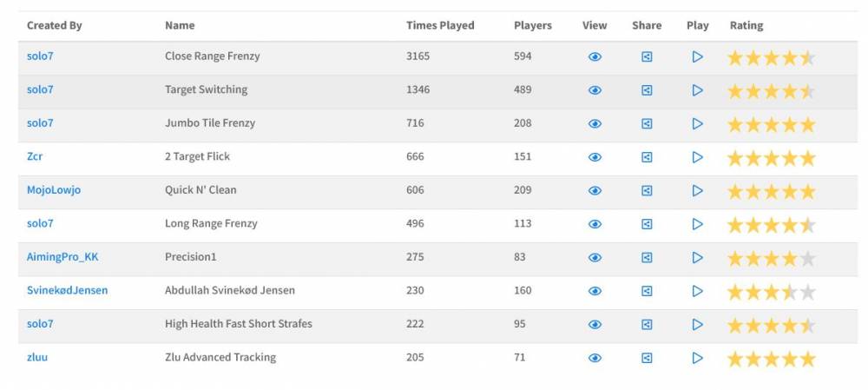View details of 2 Target Flick
Viewport: 868px width, 390px height.
595,157
